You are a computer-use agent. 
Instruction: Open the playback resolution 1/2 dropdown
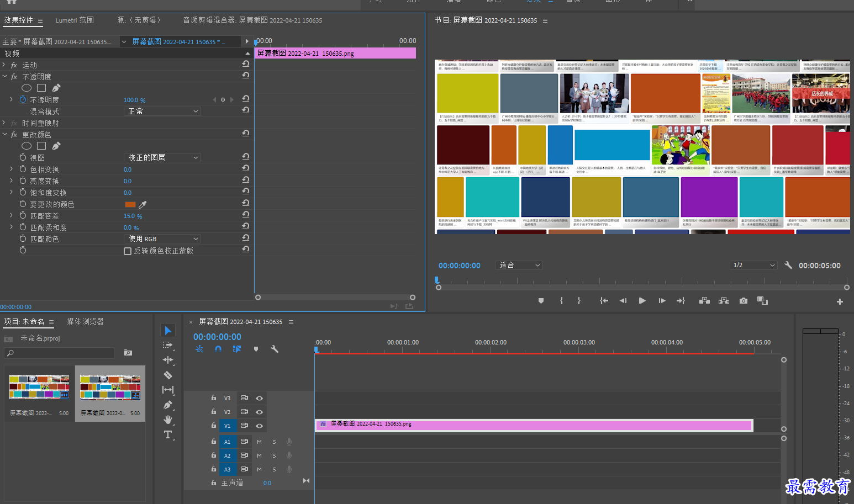tap(754, 266)
